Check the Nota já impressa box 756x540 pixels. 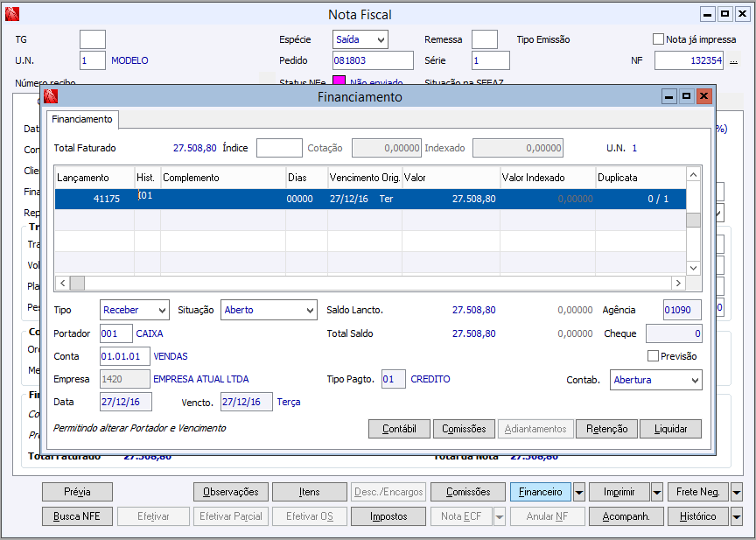tap(659, 39)
